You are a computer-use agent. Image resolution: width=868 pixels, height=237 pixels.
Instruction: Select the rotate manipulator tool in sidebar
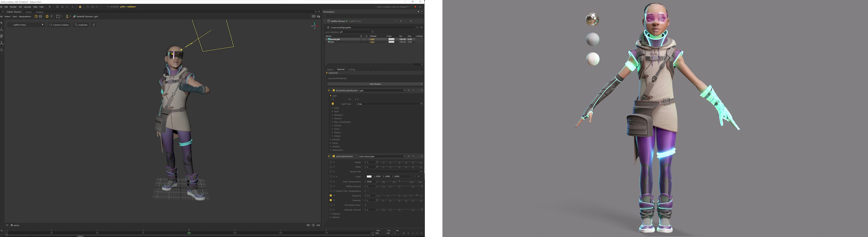(x=2, y=36)
